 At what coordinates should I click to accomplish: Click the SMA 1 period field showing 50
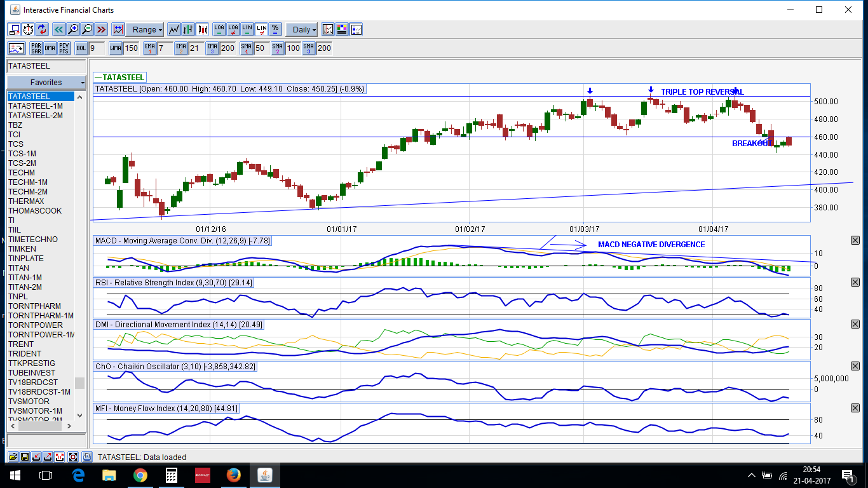click(261, 48)
